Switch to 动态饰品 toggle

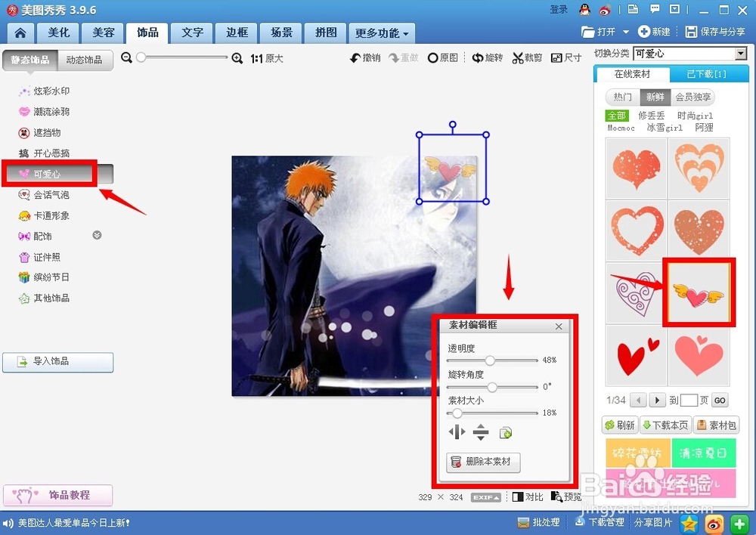click(85, 60)
